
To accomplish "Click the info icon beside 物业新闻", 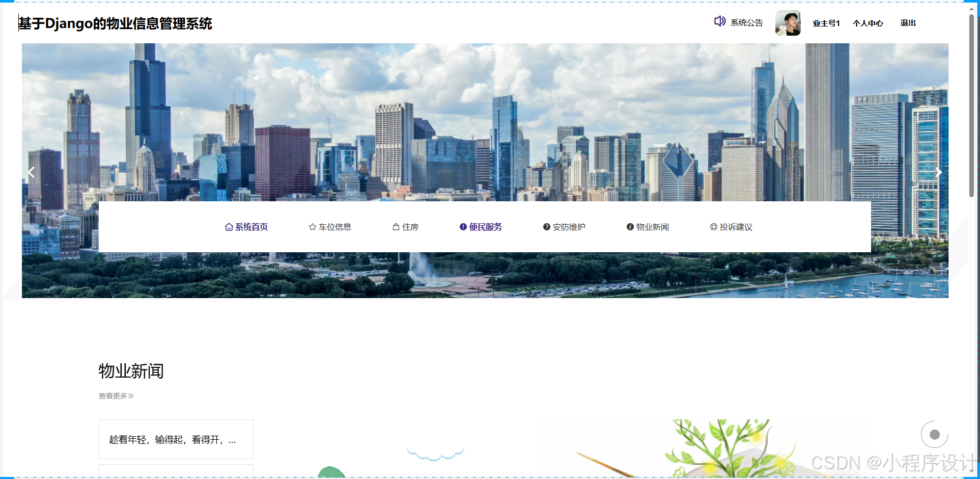I will coord(630,227).
